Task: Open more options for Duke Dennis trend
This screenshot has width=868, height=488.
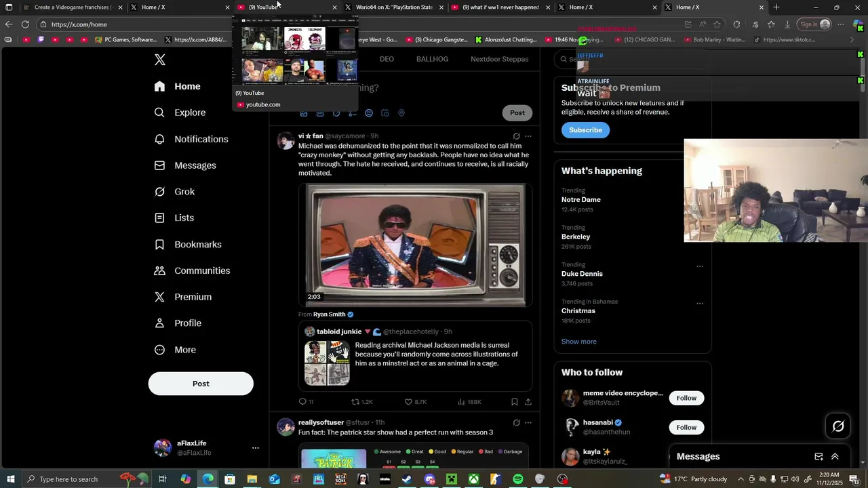Action: [700, 266]
